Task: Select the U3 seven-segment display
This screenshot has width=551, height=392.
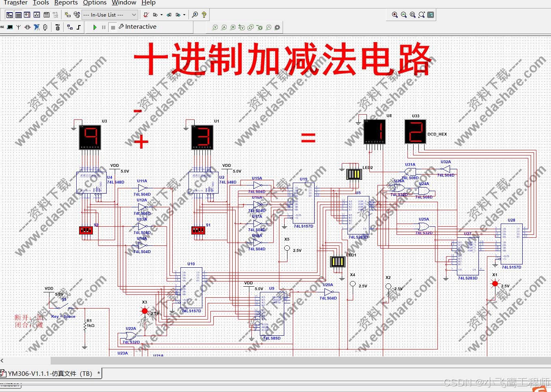Action: (x=90, y=138)
